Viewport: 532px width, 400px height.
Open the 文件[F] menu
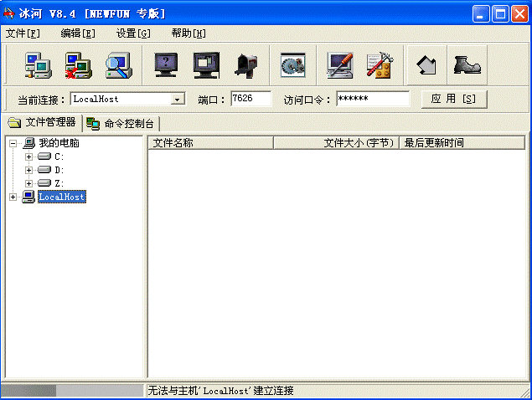click(23, 33)
